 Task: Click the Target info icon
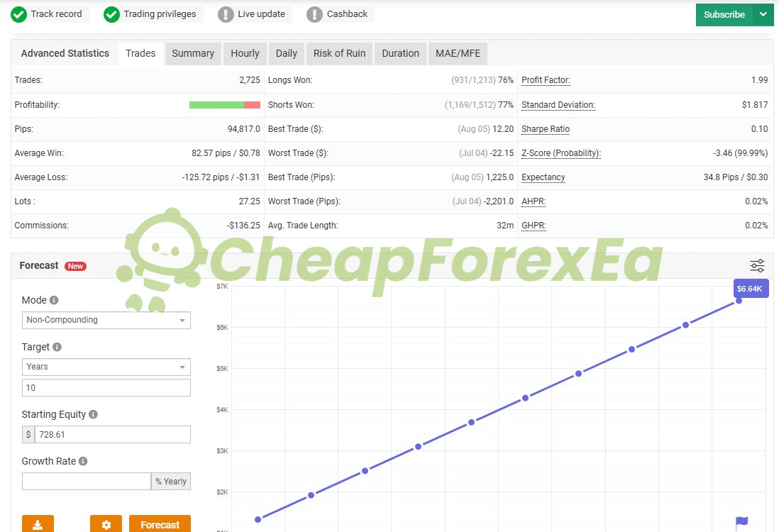click(x=57, y=347)
